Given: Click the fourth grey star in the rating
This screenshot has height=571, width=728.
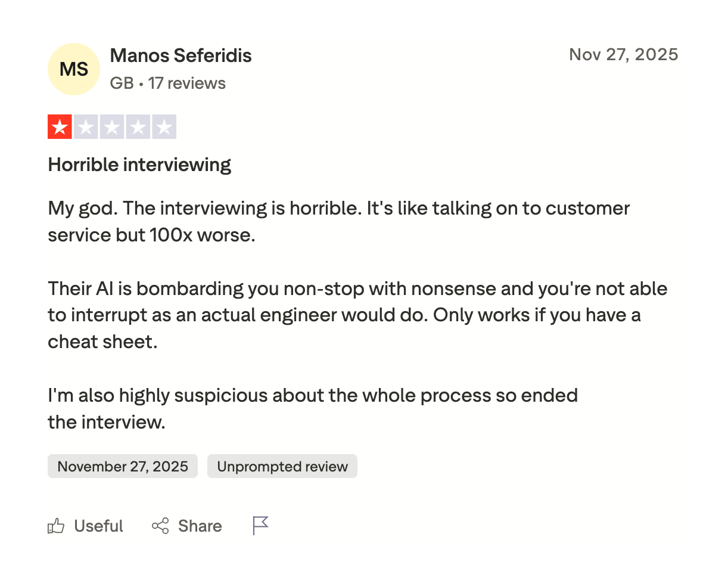Looking at the screenshot, I should pyautogui.click(x=138, y=127).
